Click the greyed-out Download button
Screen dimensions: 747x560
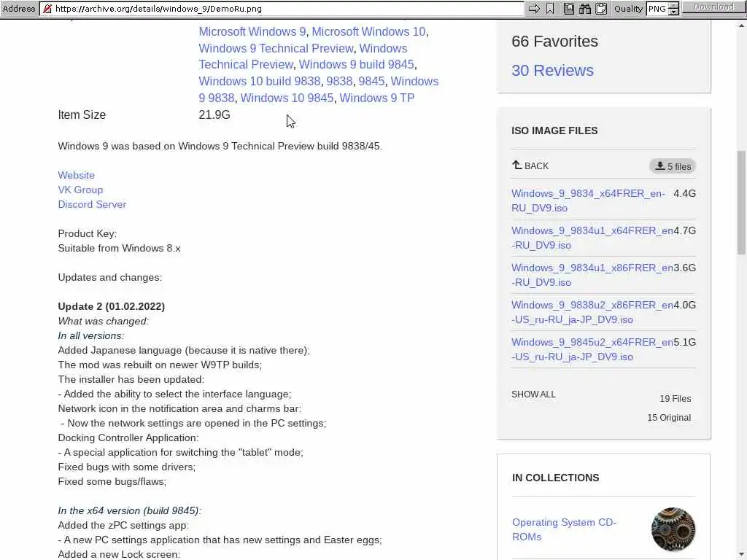pyautogui.click(x=713, y=7)
